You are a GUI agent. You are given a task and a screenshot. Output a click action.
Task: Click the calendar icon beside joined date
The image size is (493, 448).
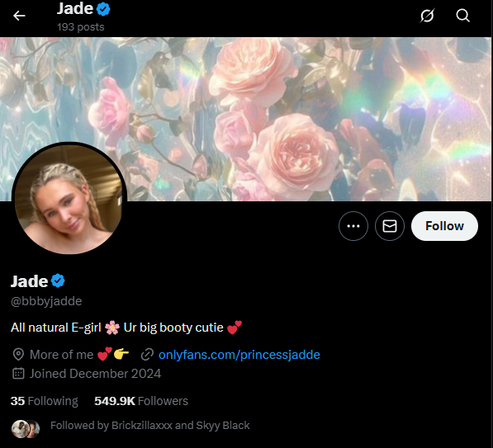coord(18,374)
